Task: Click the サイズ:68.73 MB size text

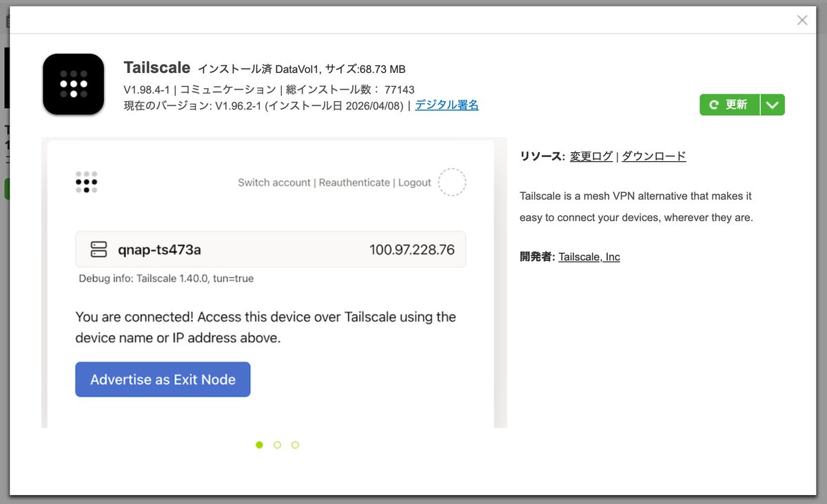Action: [x=365, y=69]
